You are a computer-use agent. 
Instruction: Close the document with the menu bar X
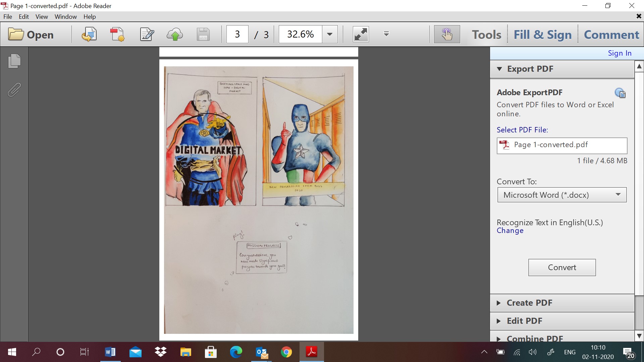[x=639, y=16]
